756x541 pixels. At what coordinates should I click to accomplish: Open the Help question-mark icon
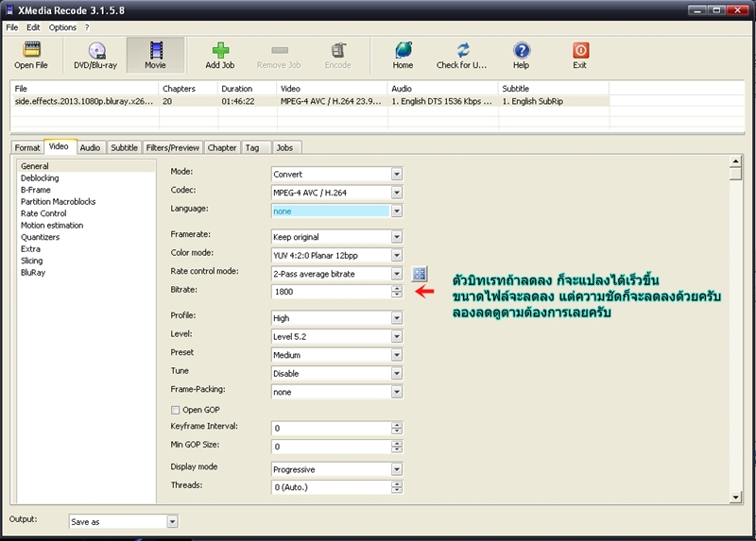tap(522, 50)
